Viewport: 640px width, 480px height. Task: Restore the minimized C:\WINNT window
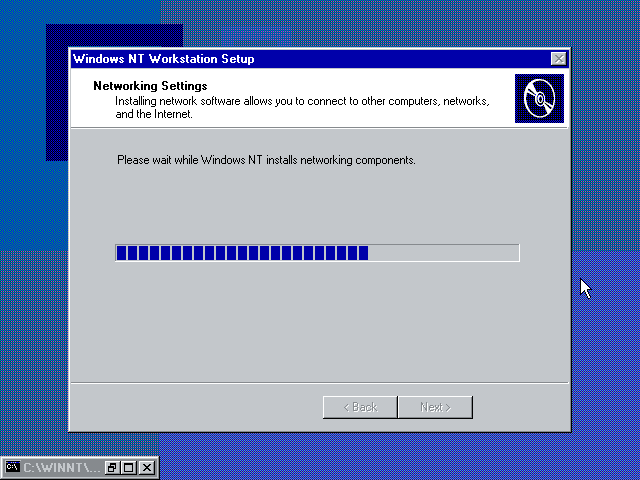click(111, 467)
